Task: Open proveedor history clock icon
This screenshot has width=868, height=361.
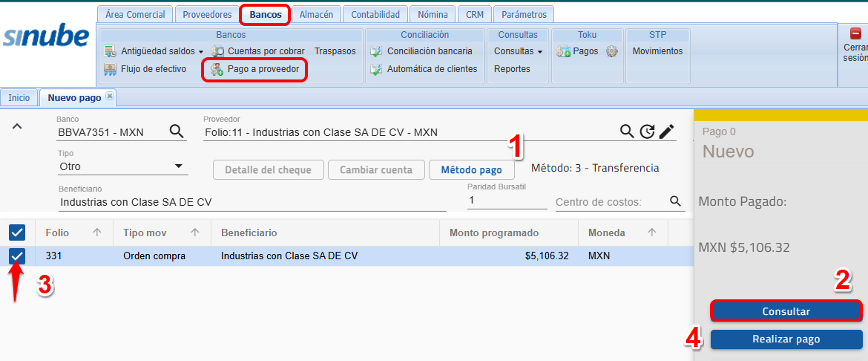Action: tap(647, 132)
